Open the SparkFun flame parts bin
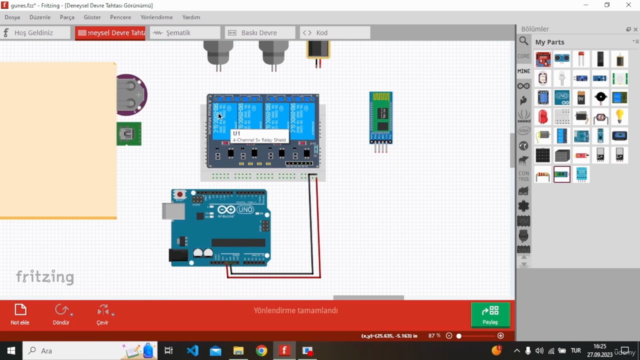 pyautogui.click(x=523, y=100)
